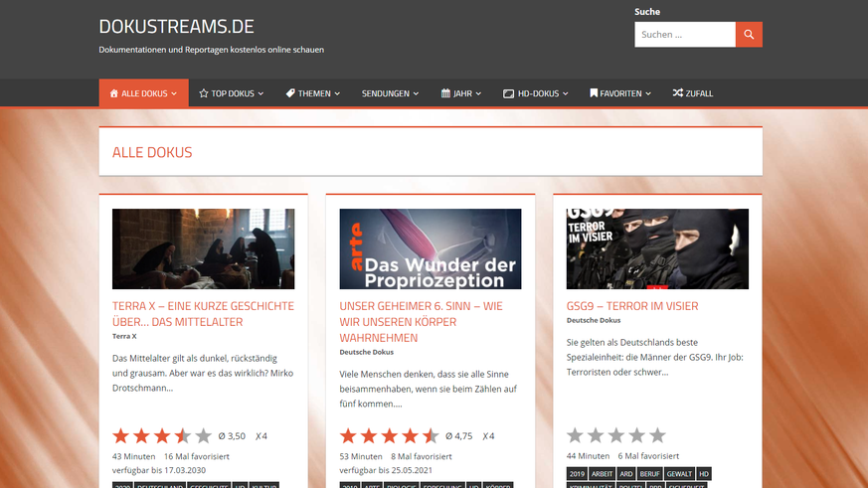Expand the Jahr dropdown chevron

(x=478, y=94)
